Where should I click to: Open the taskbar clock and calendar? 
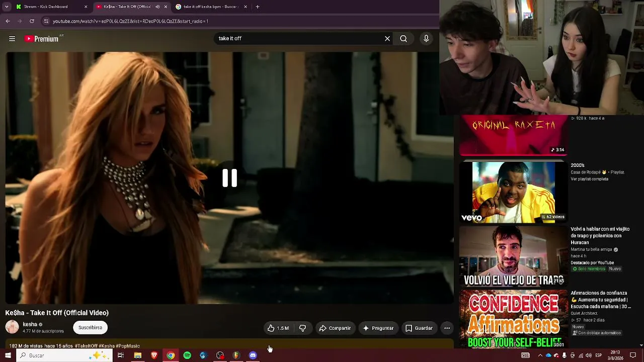(615, 355)
